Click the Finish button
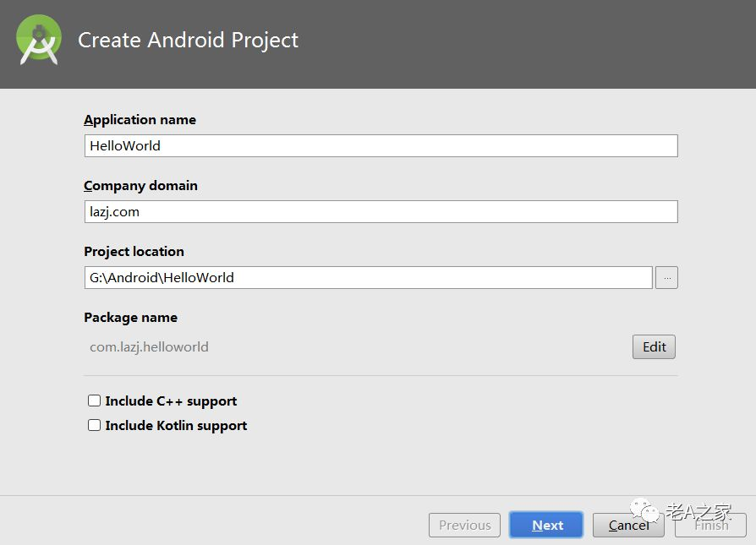Image resolution: width=756 pixels, height=545 pixels. 709,525
